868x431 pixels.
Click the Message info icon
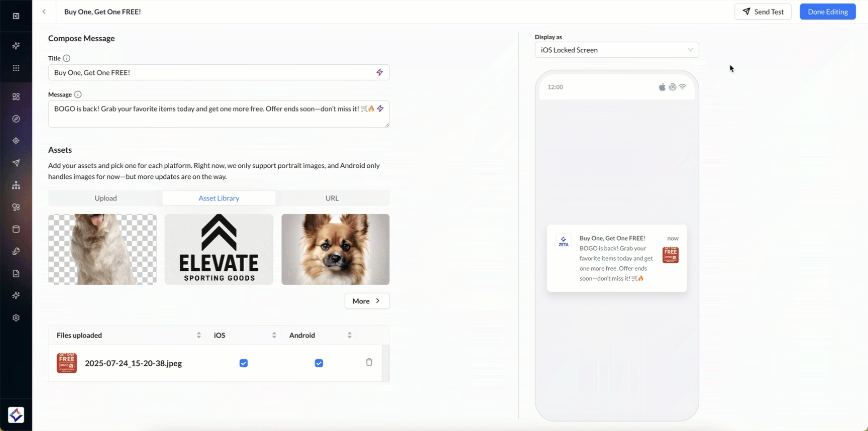pyautogui.click(x=78, y=94)
